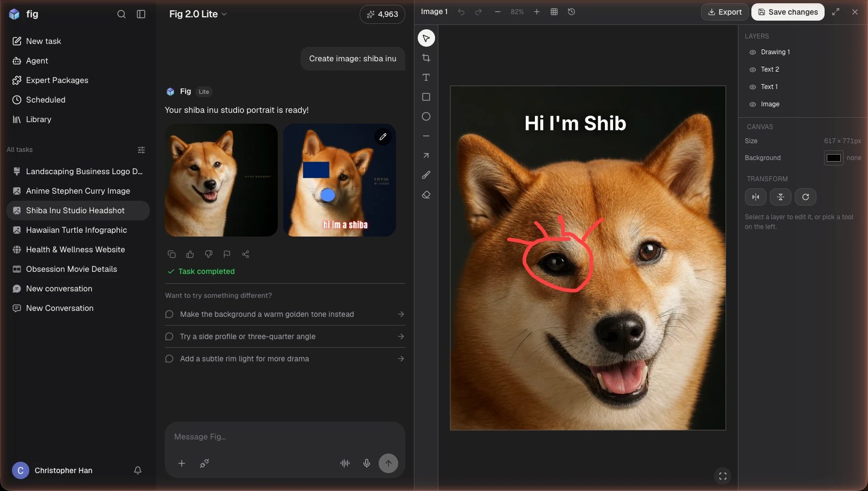
Task: Hide the Text 2 layer
Action: pos(752,70)
